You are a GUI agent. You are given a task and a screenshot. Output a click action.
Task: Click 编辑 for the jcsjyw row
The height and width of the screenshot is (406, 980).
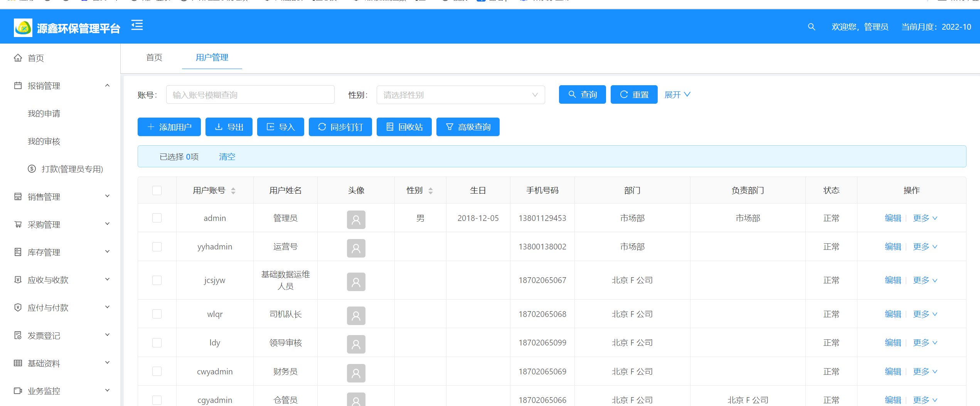[x=893, y=280]
